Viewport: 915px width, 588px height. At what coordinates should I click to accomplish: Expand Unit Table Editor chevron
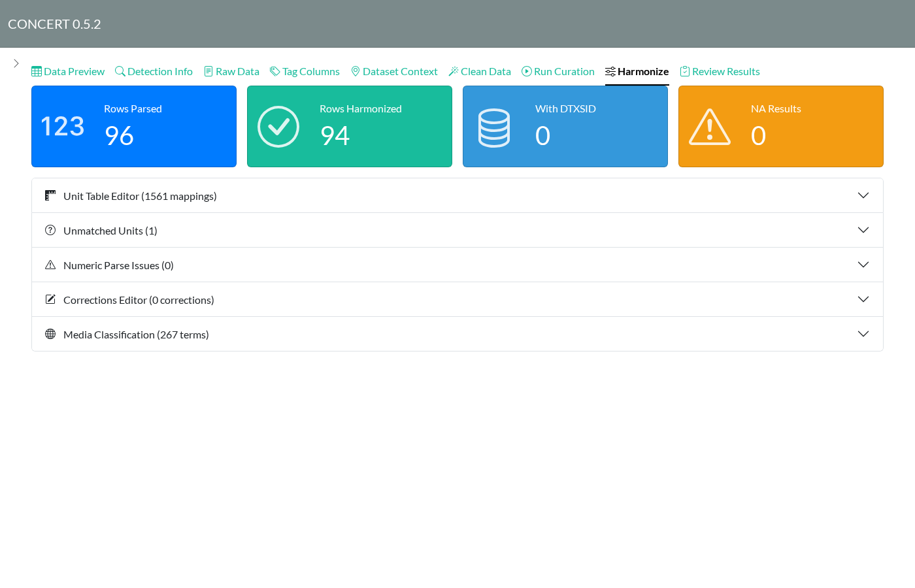pos(863,195)
